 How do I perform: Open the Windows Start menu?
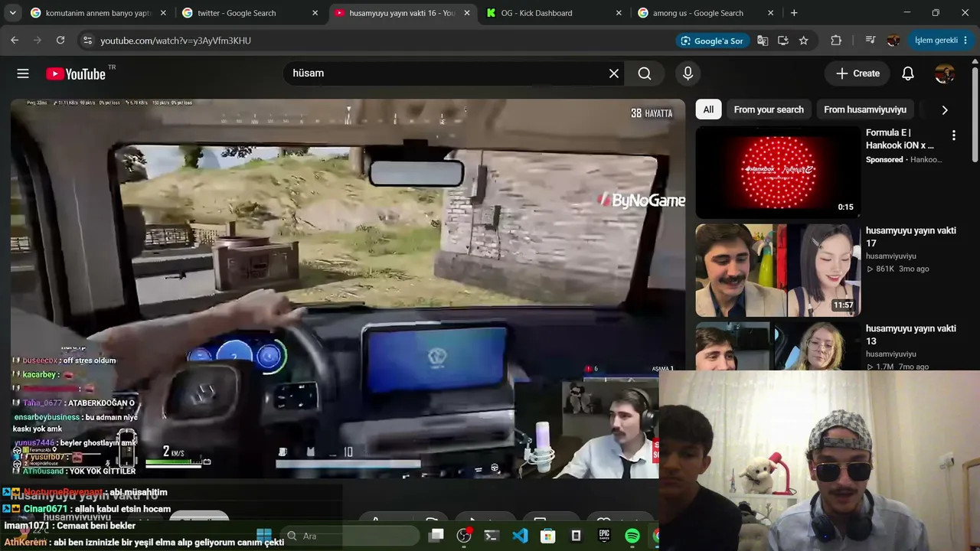click(264, 536)
